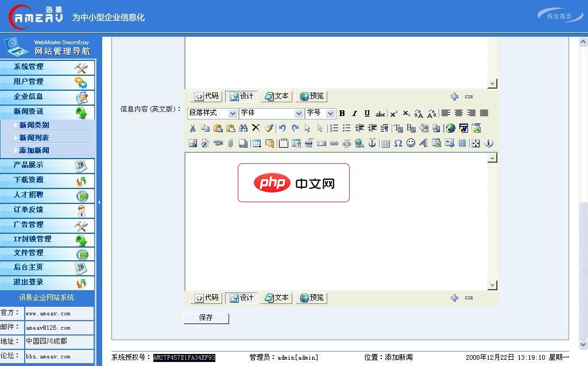Image resolution: width=588 pixels, height=366 pixels.
Task: Switch to 代码 tab above the formatting toolbar
Action: click(206, 96)
